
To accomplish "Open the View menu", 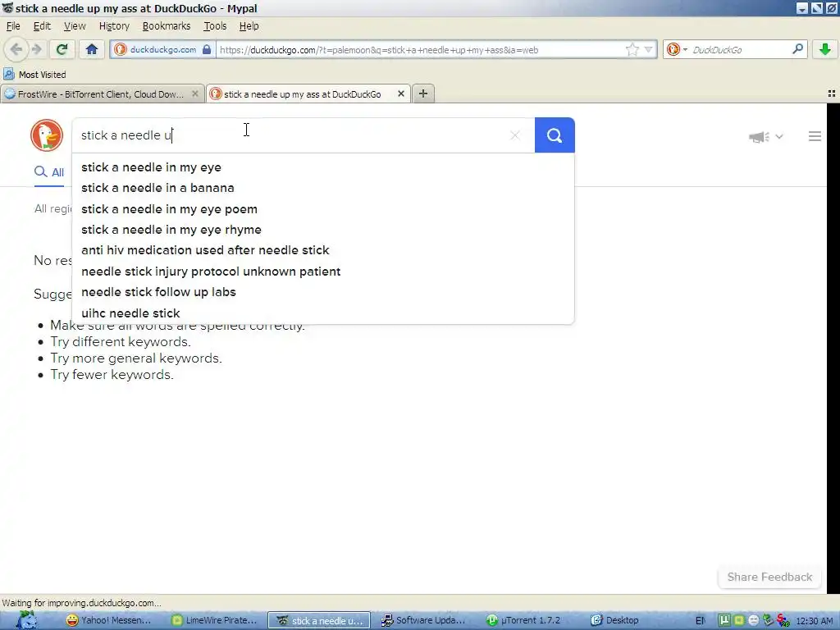I will 75,25.
